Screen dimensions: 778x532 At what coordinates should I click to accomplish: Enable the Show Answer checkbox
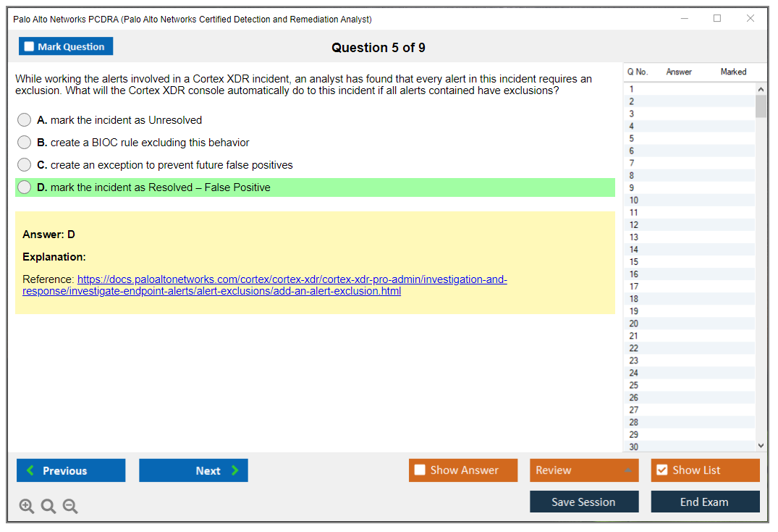[420, 470]
